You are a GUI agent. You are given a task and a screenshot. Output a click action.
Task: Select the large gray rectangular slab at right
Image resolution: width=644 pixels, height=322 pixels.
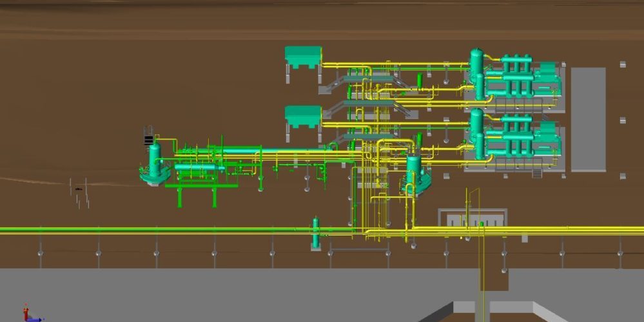coord(588,119)
